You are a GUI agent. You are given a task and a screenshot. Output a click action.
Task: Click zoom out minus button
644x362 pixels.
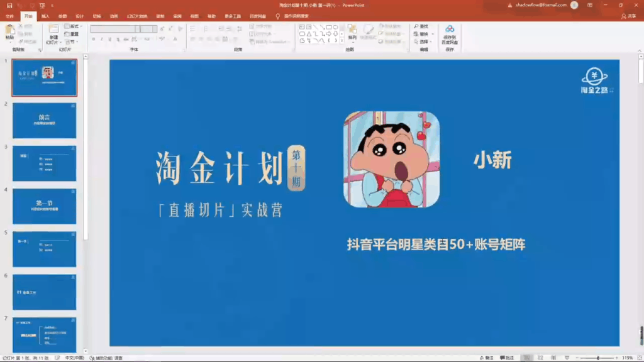pyautogui.click(x=577, y=358)
